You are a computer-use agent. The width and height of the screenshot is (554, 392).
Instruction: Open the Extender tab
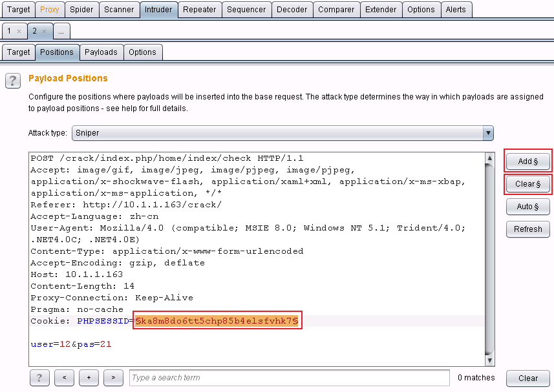pyautogui.click(x=381, y=10)
